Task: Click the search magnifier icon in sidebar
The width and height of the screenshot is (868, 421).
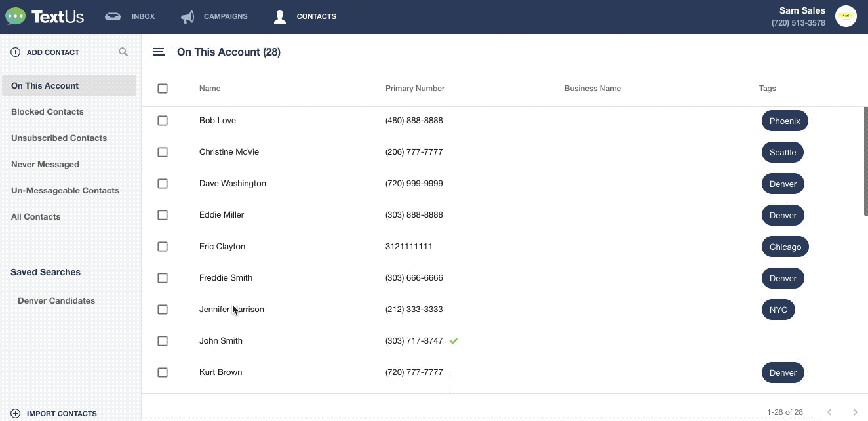Action: (123, 52)
